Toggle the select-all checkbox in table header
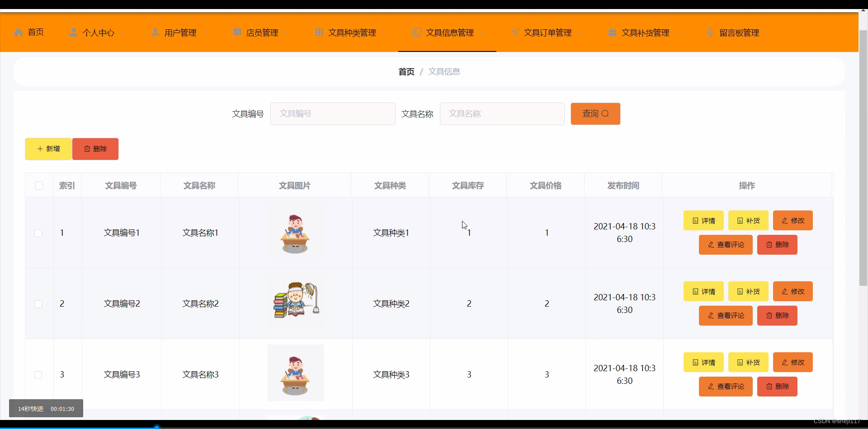This screenshot has width=868, height=429. (39, 185)
